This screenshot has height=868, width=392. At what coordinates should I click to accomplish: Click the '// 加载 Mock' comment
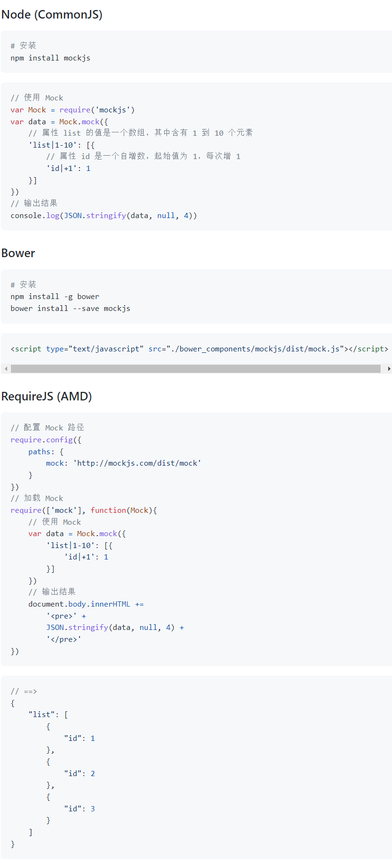(37, 498)
